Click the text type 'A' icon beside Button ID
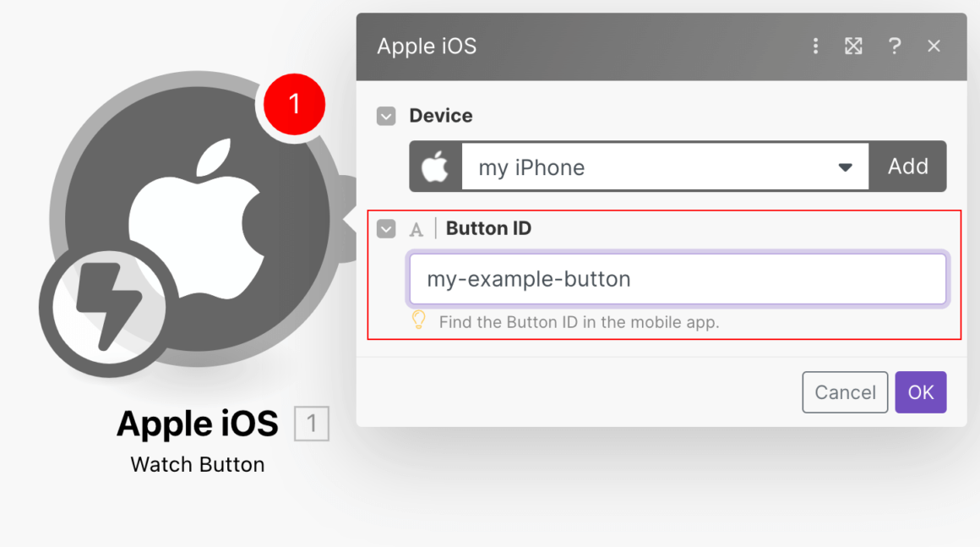980x547 pixels. click(416, 229)
